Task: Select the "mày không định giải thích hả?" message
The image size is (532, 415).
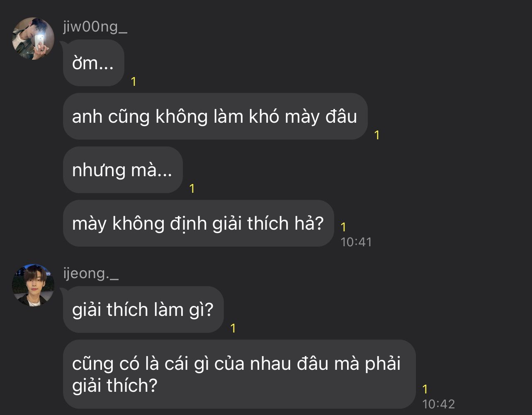Action: 198,223
